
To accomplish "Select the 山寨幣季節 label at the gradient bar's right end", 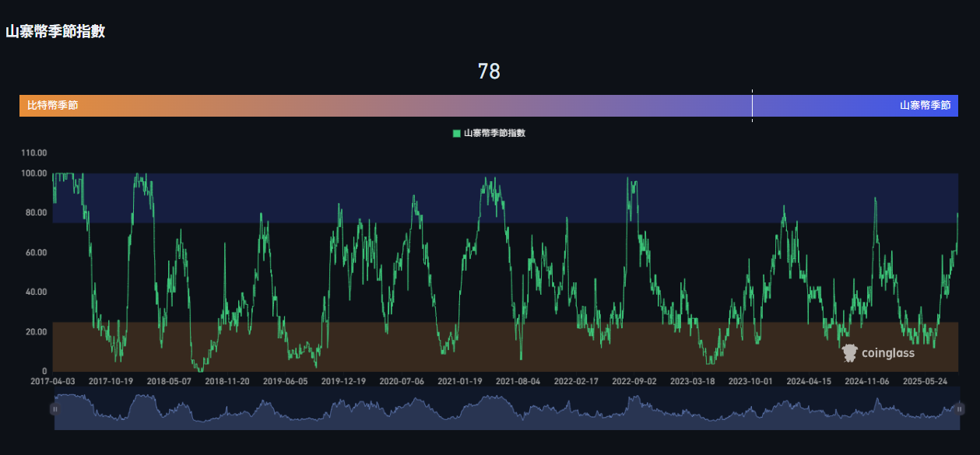I will coord(925,106).
